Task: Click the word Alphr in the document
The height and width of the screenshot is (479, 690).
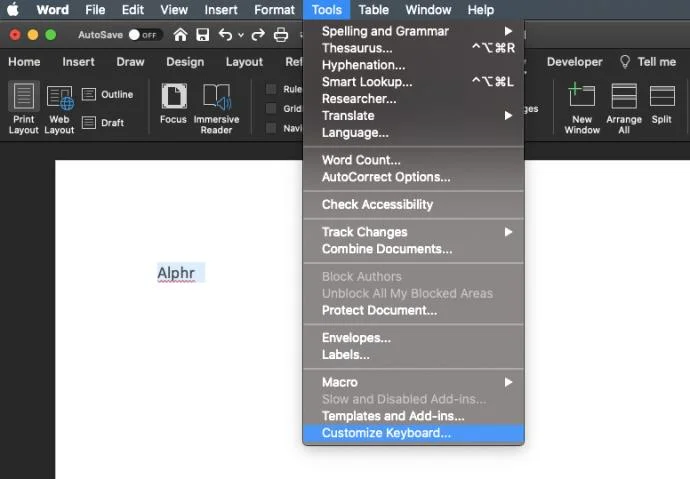Action: pyautogui.click(x=176, y=273)
